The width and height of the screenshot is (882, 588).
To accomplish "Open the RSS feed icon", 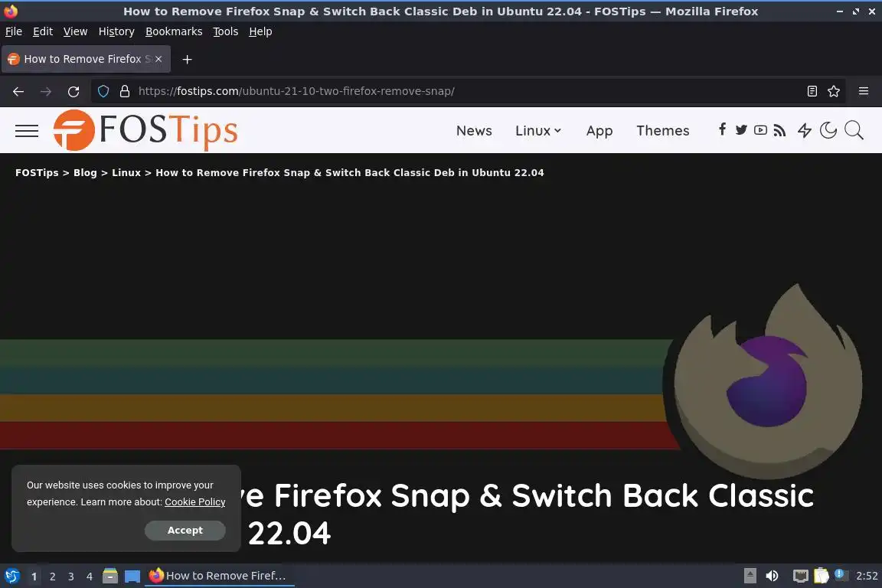I will point(779,131).
